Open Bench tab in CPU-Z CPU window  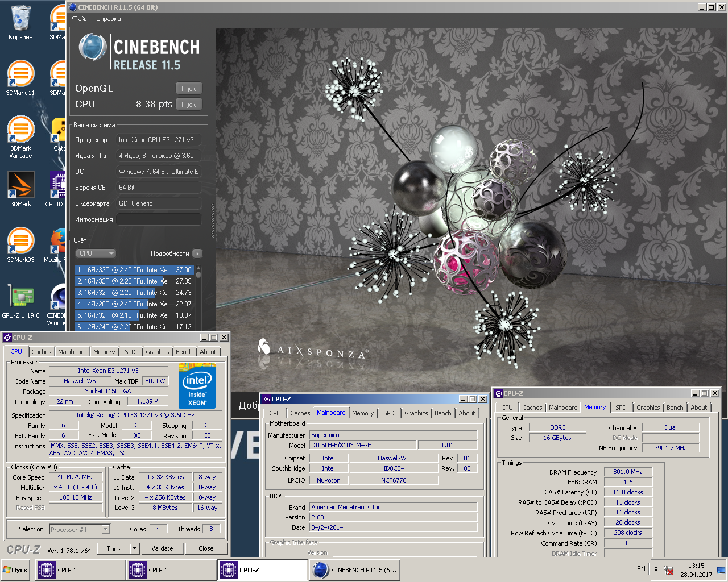tap(184, 352)
